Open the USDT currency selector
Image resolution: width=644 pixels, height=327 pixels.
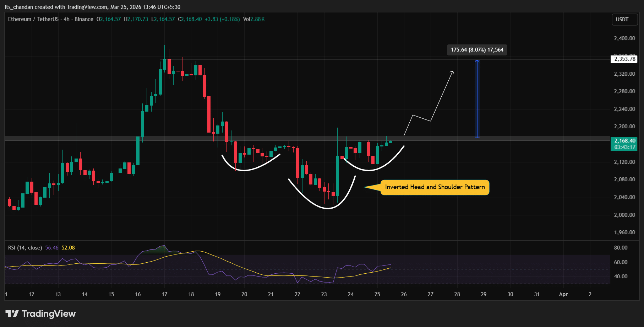coord(622,20)
